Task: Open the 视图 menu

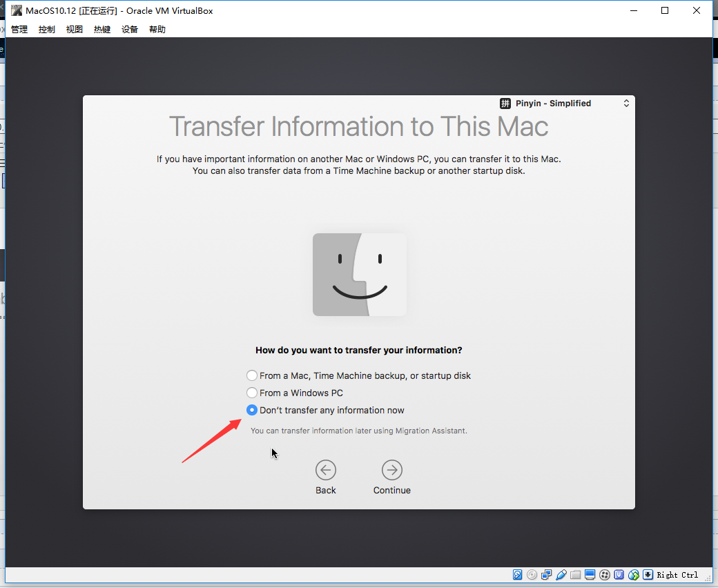Action: click(74, 29)
